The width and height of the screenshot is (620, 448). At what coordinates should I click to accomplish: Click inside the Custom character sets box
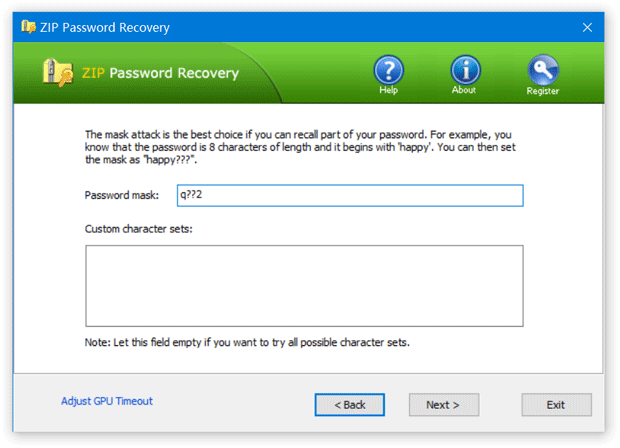point(304,286)
